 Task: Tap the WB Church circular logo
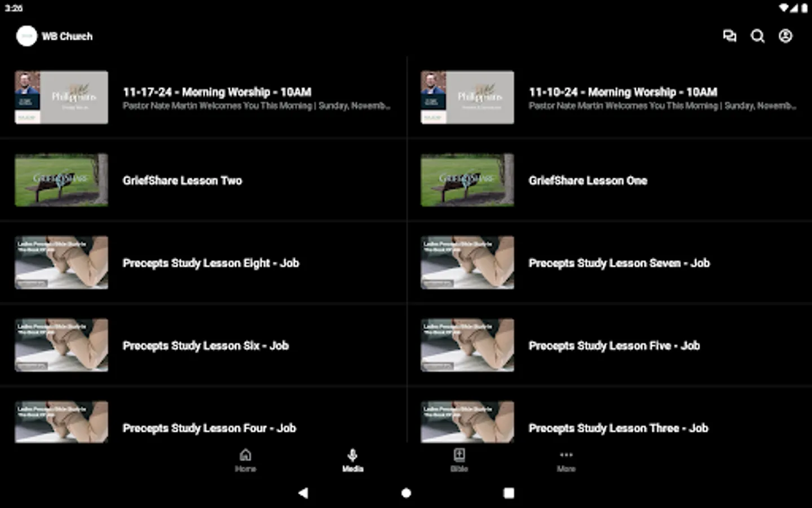point(27,36)
